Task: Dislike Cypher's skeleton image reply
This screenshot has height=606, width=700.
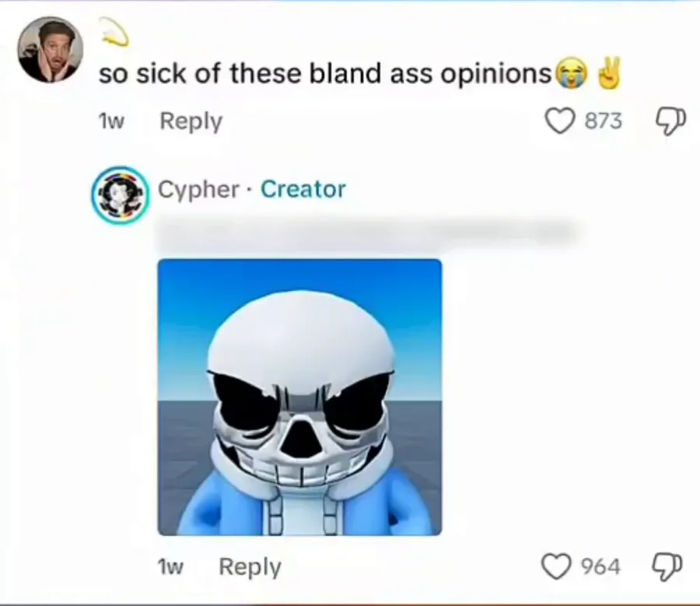Action: coord(667,566)
